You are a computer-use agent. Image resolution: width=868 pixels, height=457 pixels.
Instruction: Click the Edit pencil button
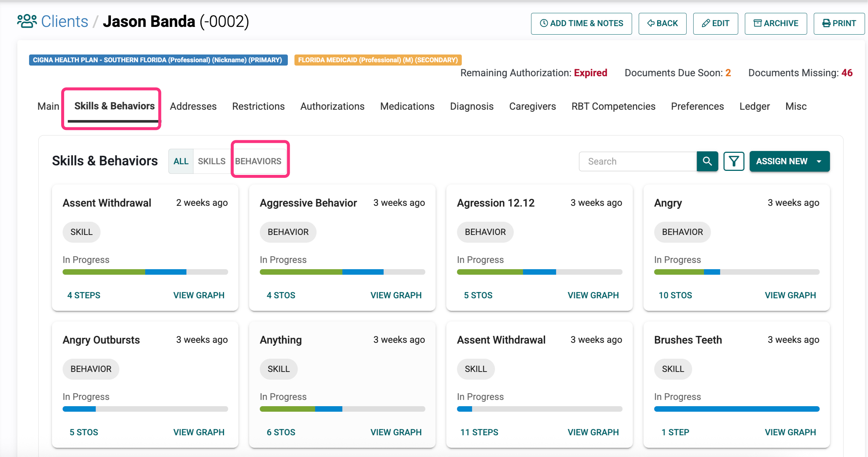pos(715,24)
